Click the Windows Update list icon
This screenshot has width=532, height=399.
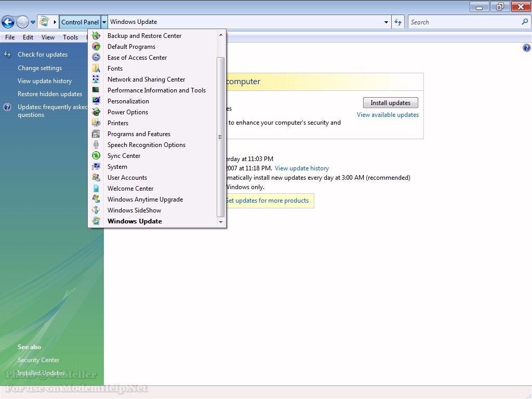tap(96, 221)
